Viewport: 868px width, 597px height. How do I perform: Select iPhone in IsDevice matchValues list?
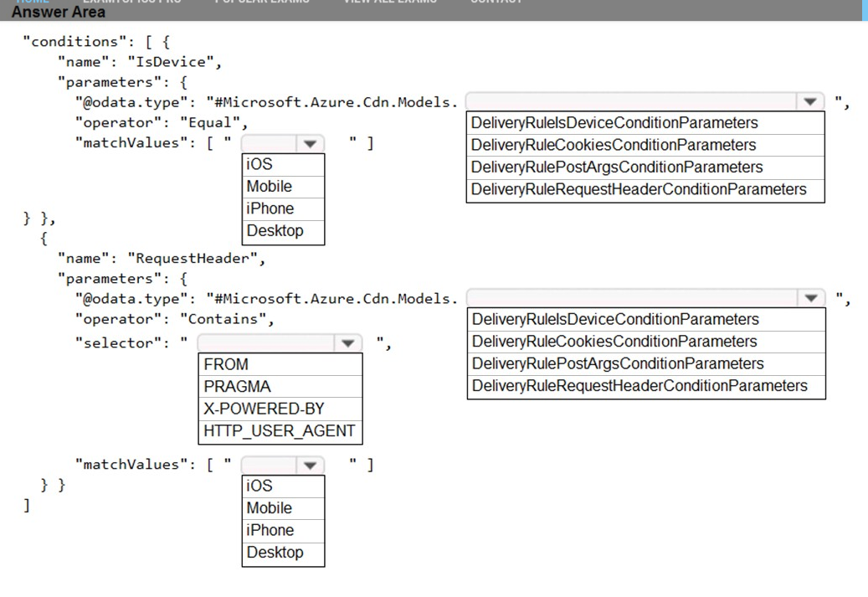pyautogui.click(x=284, y=208)
